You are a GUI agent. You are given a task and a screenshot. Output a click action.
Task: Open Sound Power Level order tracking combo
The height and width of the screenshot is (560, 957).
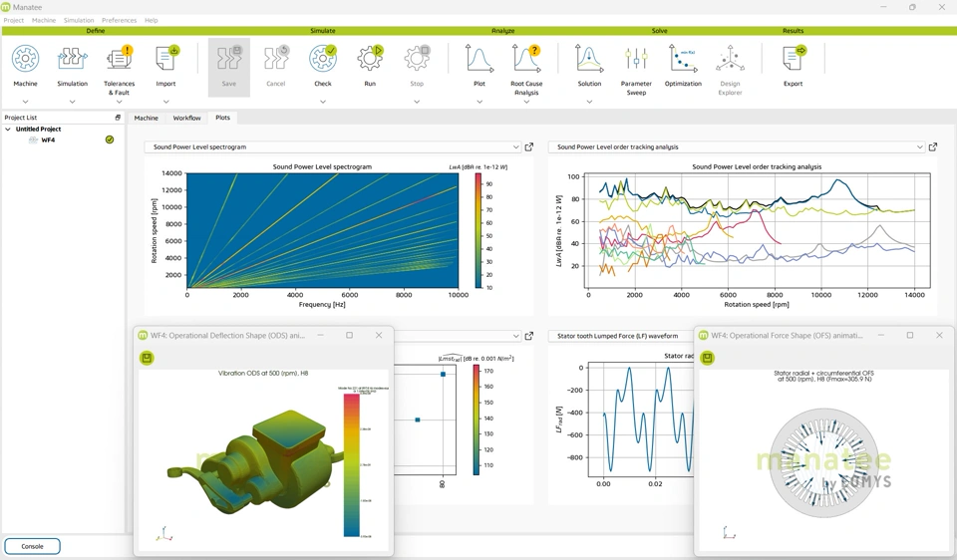coord(737,147)
